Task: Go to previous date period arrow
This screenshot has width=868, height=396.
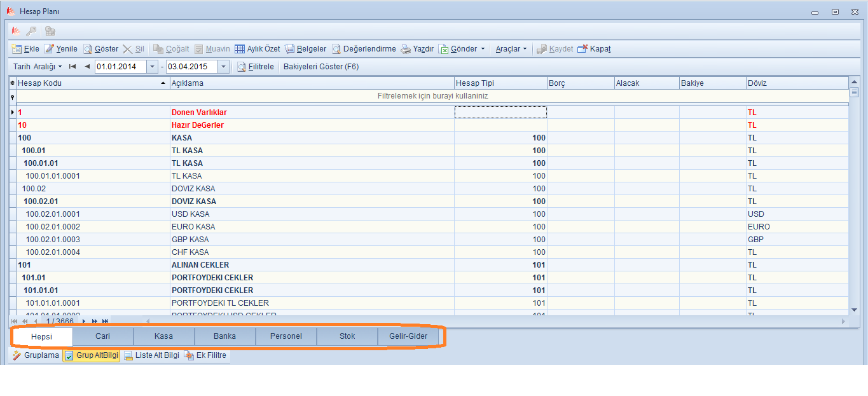Action: (87, 67)
